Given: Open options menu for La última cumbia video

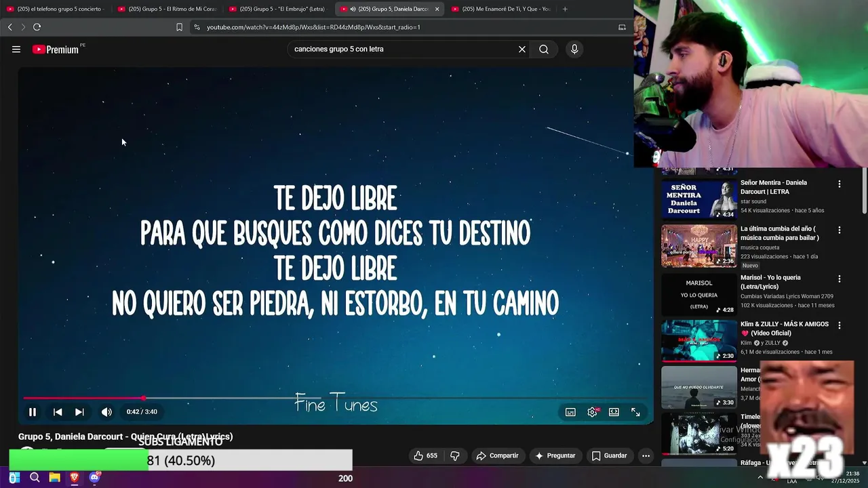Looking at the screenshot, I should coord(840,230).
